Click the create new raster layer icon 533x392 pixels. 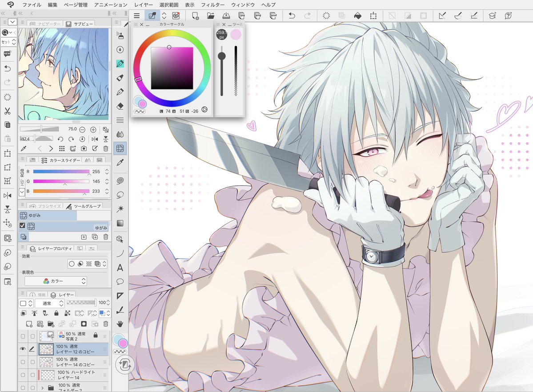29,324
